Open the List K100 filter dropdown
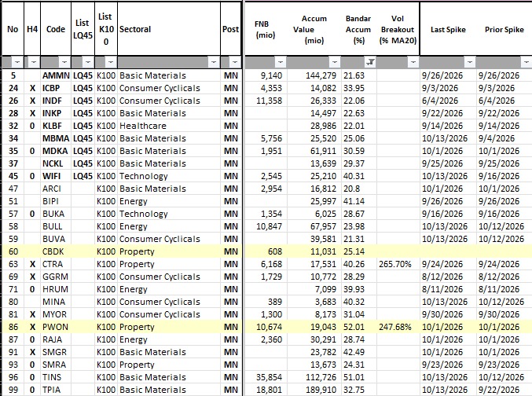 (110, 62)
